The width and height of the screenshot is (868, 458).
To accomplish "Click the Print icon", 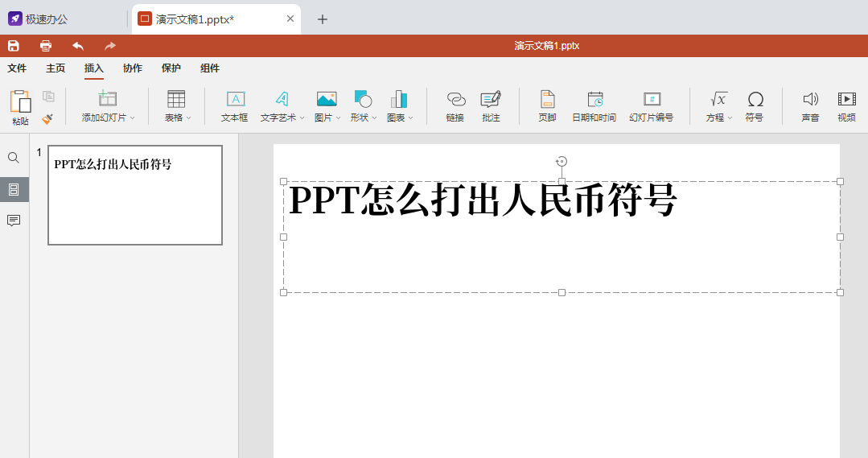I will coord(46,46).
